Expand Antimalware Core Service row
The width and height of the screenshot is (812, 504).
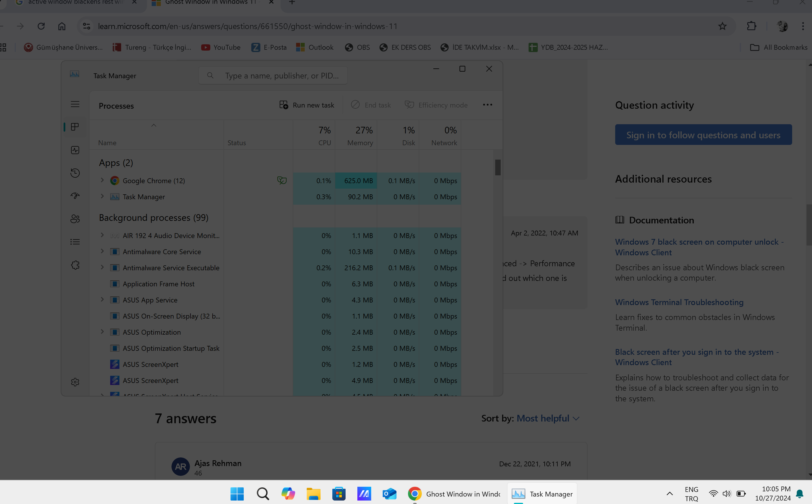pos(102,251)
